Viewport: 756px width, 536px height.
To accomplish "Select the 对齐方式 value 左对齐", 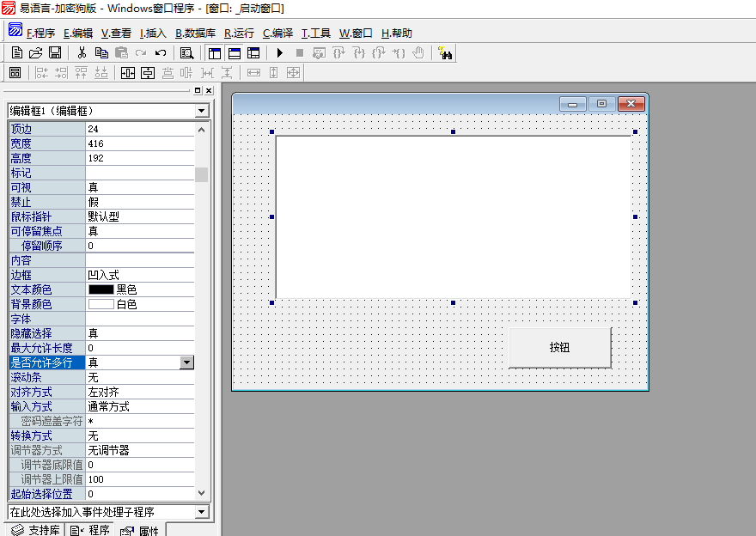I will click(140, 392).
